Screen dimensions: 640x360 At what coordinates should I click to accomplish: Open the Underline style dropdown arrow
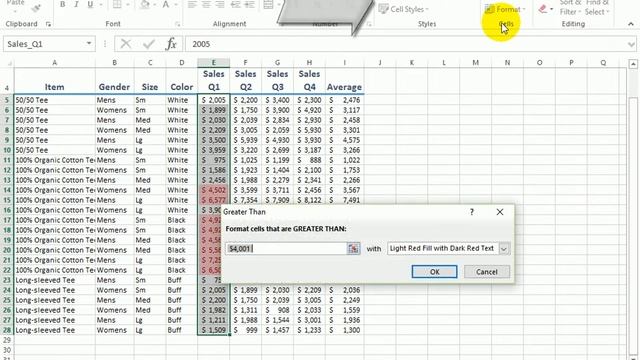100,4
